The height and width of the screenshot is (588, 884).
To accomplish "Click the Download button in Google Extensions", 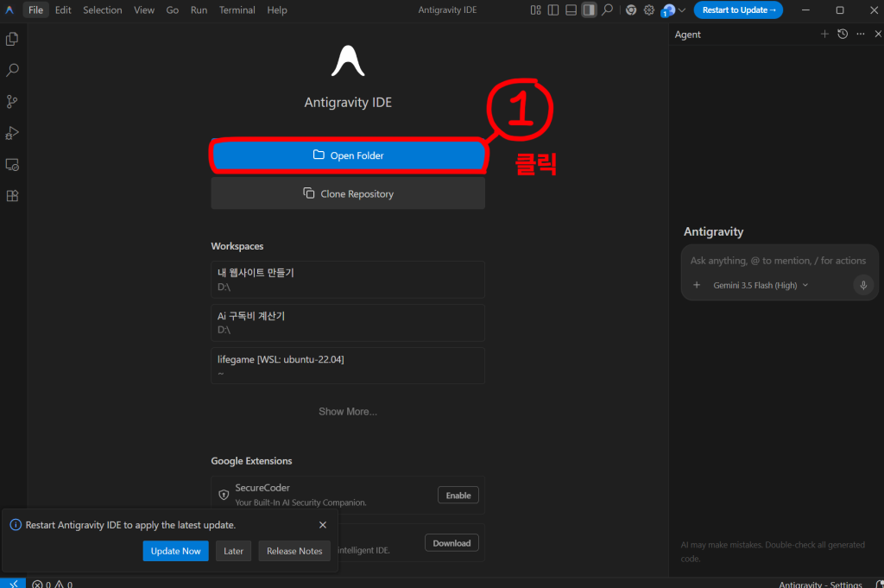I will tap(451, 543).
